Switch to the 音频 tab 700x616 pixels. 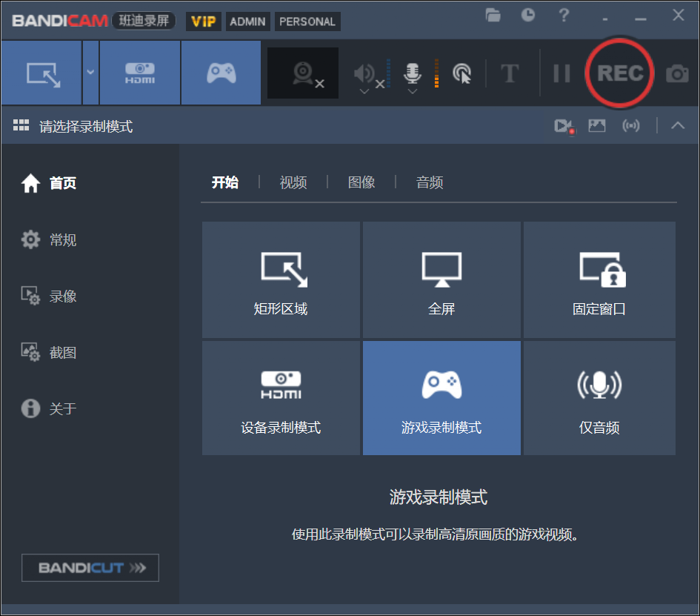(430, 182)
